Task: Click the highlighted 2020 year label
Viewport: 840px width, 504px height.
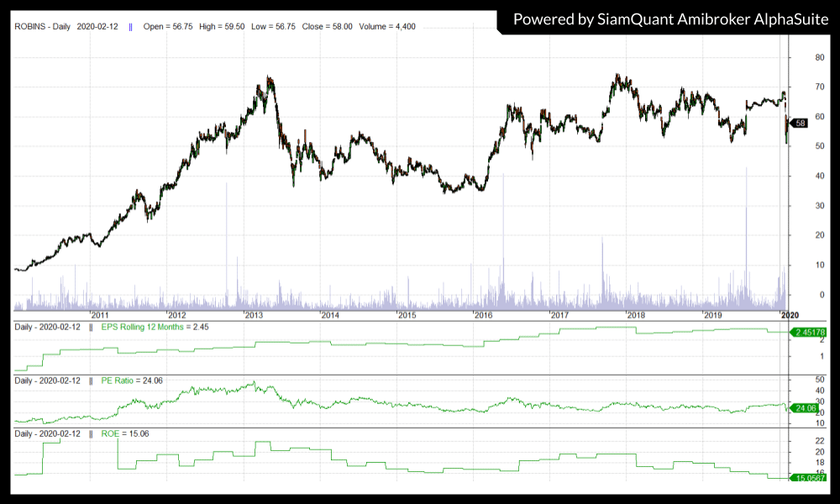Action: tap(790, 315)
